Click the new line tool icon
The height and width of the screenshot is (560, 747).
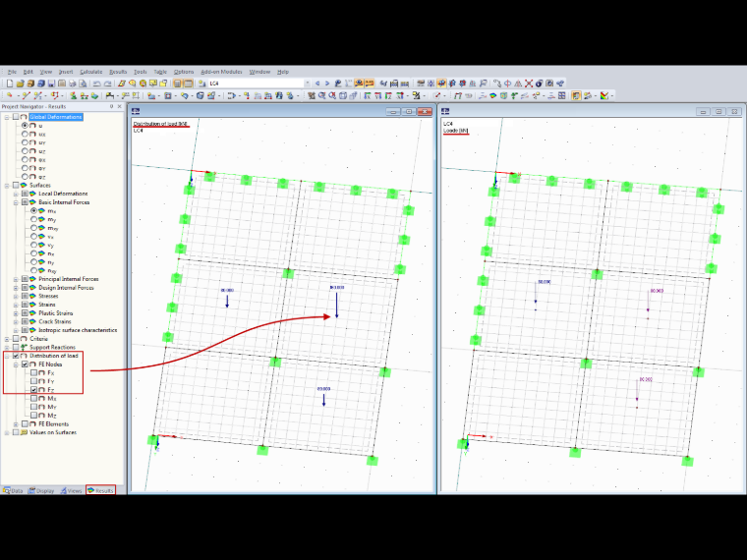27,95
